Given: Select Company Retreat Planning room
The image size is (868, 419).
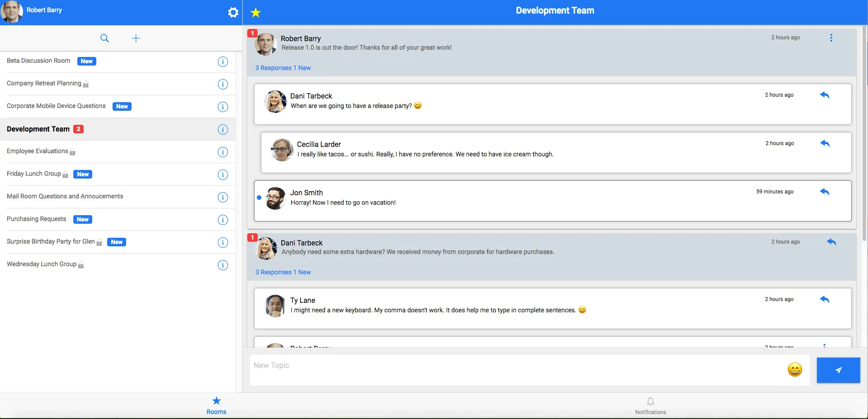Looking at the screenshot, I should (118, 84).
